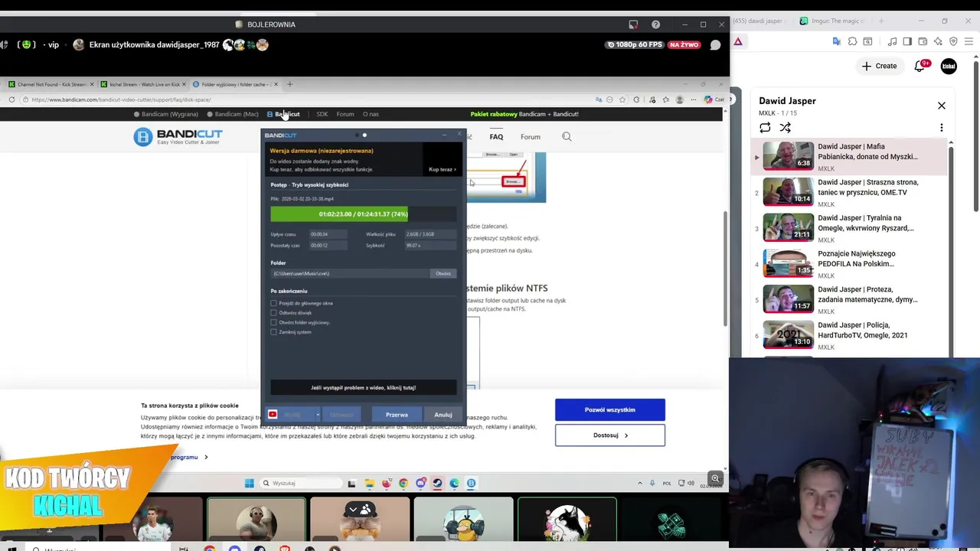Open a new tab in shared browser
Image resolution: width=980 pixels, height=551 pixels.
coord(289,84)
